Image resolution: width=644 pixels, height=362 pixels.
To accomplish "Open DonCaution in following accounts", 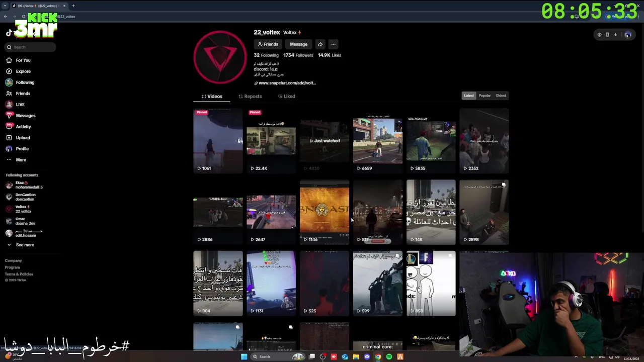I will point(21,197).
